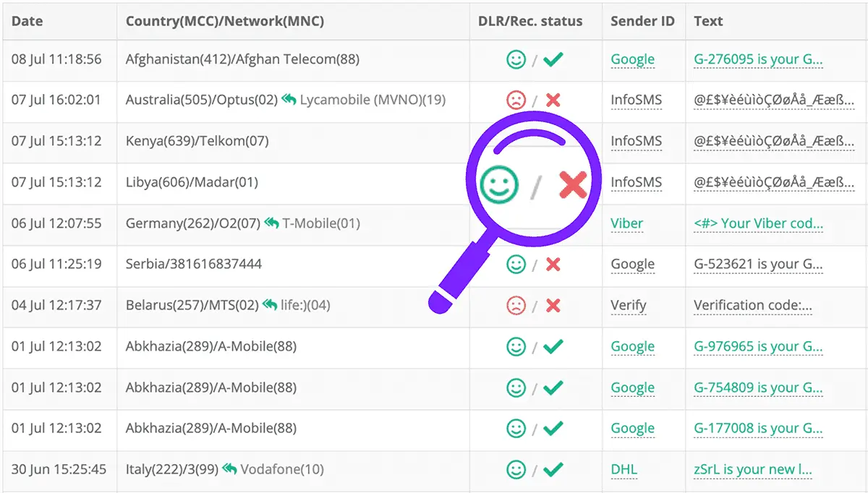Click the DLR/Rec. status column header
This screenshot has width=868, height=493.
pyautogui.click(x=530, y=20)
